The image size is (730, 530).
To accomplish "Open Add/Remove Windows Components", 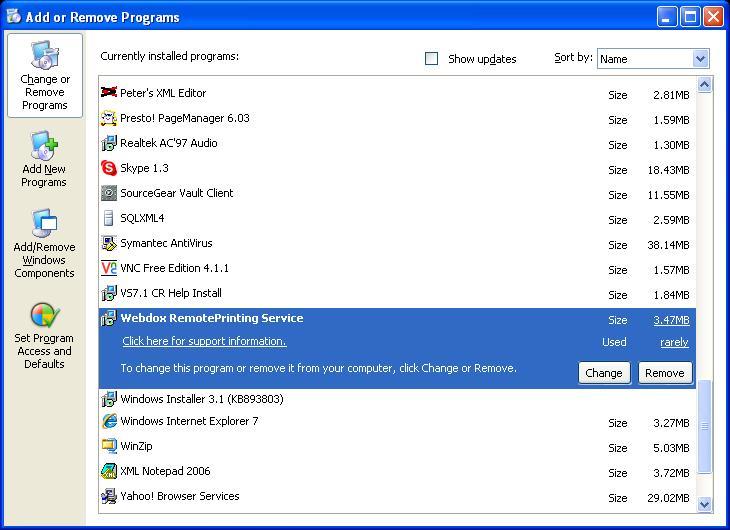I will (44, 244).
